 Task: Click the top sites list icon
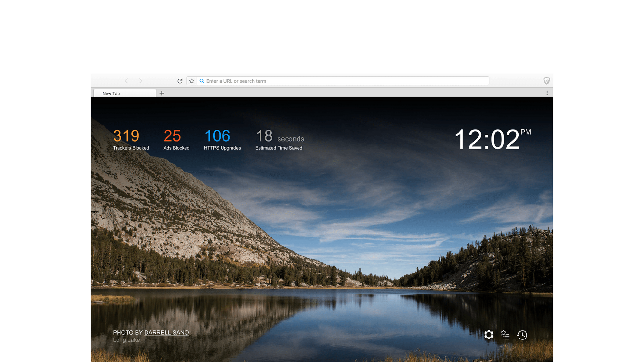[506, 335]
